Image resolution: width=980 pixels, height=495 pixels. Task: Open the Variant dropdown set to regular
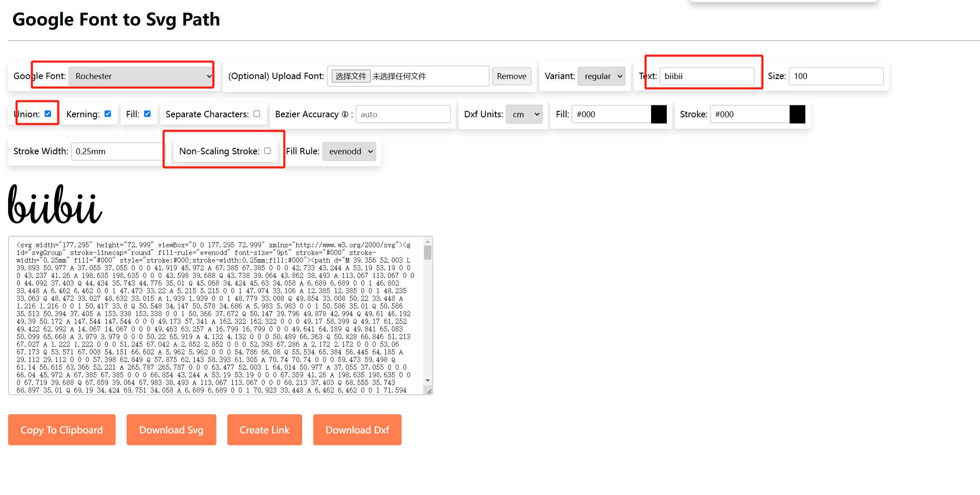[601, 76]
